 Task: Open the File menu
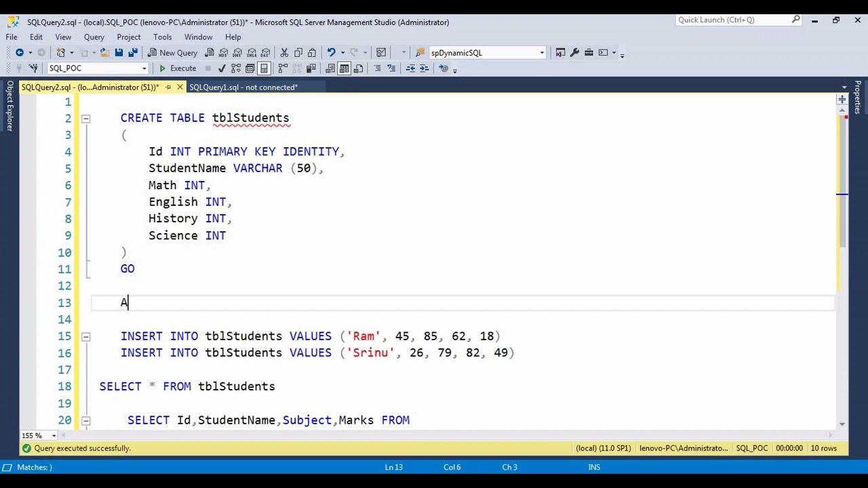(x=12, y=37)
